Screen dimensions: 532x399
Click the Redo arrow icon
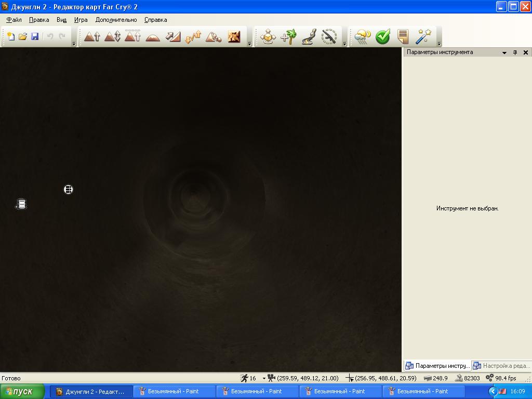62,36
